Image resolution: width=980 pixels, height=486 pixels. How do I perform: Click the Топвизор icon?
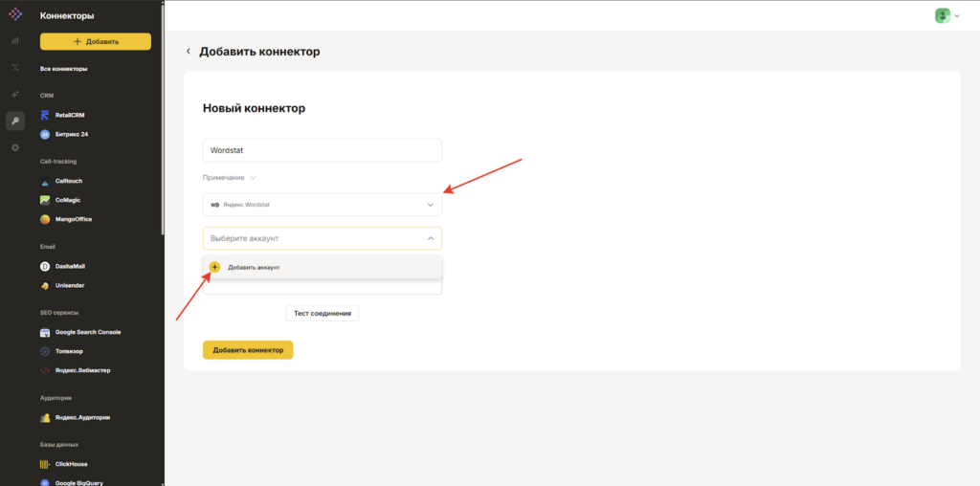pyautogui.click(x=45, y=351)
